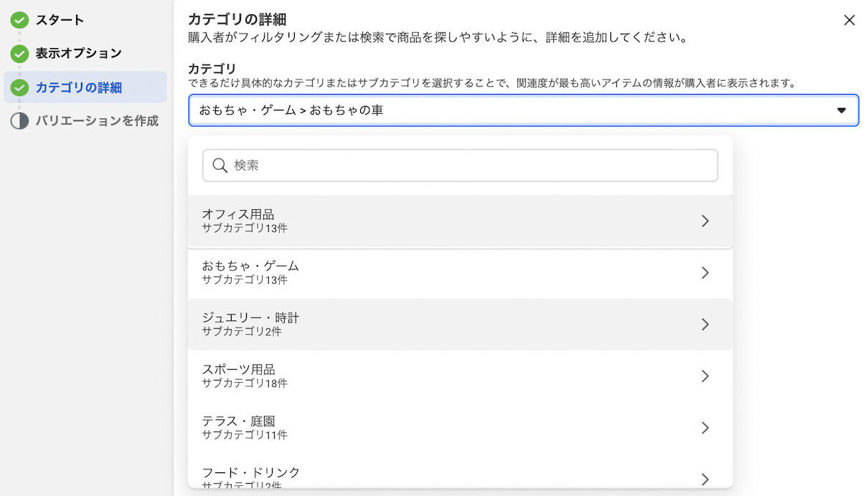Click the green check icon beside 表示オプション
Image resolution: width=868 pixels, height=496 pixels.
pos(19,54)
